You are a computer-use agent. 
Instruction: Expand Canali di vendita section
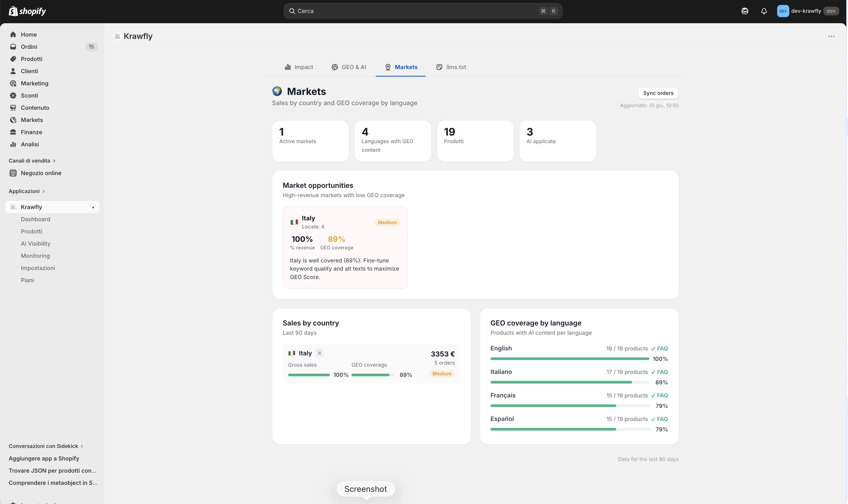click(32, 161)
